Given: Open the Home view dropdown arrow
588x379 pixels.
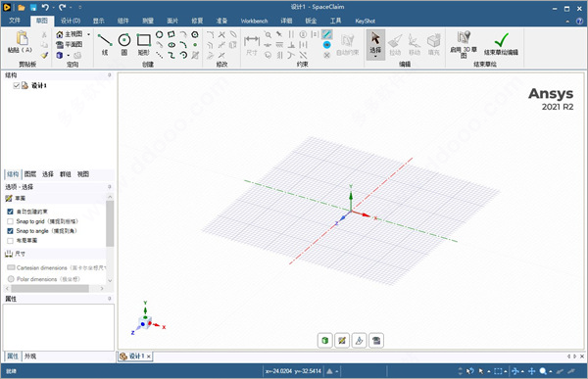Looking at the screenshot, I should [x=89, y=34].
